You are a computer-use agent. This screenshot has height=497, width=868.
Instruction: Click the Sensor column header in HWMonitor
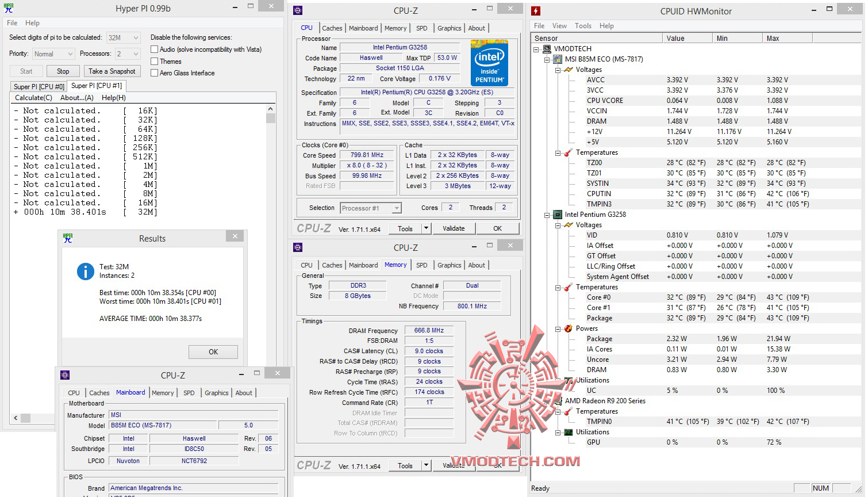596,39
